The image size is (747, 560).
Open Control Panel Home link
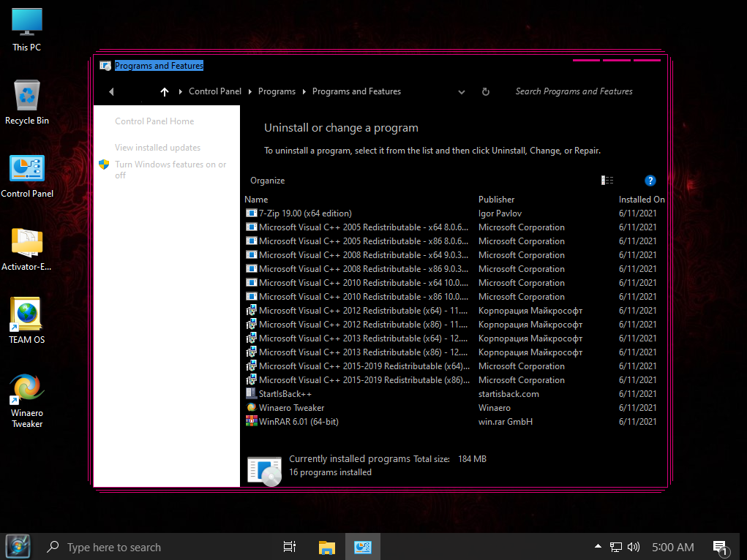click(154, 121)
